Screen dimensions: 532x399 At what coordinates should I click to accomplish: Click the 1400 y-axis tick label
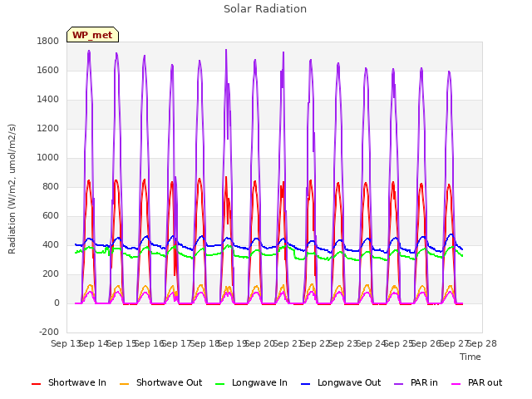click(x=48, y=100)
